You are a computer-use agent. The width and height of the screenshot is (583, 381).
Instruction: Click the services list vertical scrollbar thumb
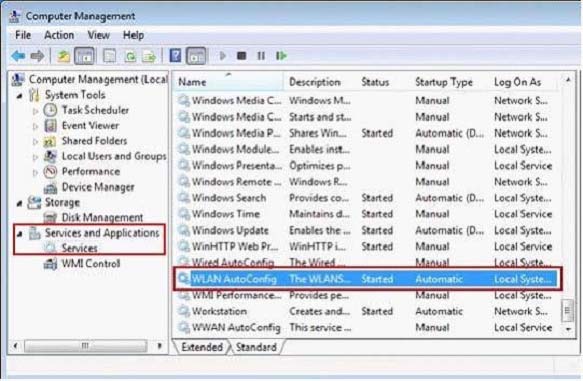pos(567,310)
